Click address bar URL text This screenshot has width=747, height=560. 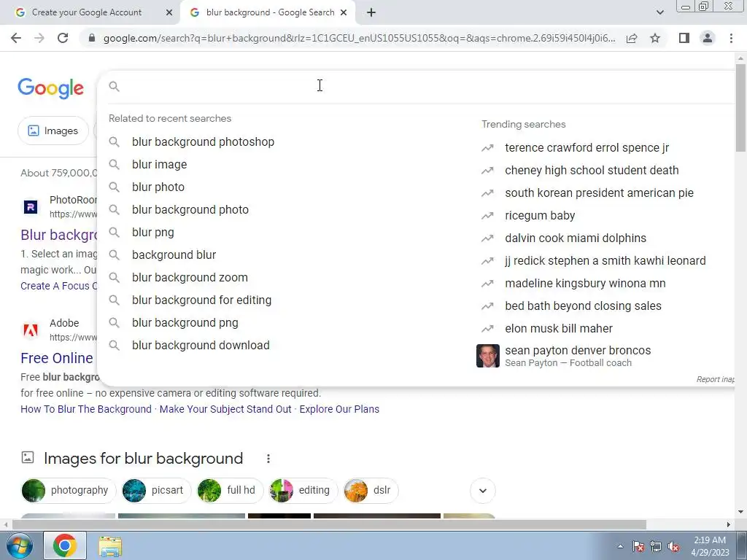[x=359, y=38]
